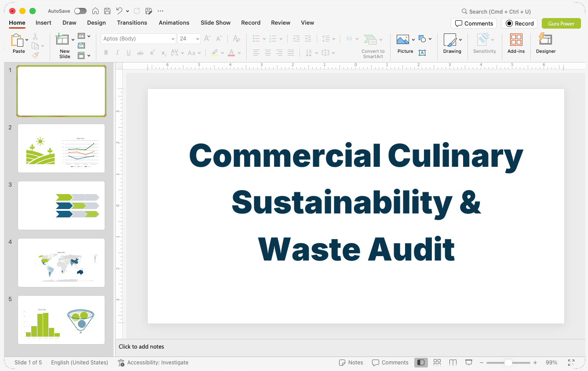Open the Draw tab
The image size is (588, 371).
point(69,23)
